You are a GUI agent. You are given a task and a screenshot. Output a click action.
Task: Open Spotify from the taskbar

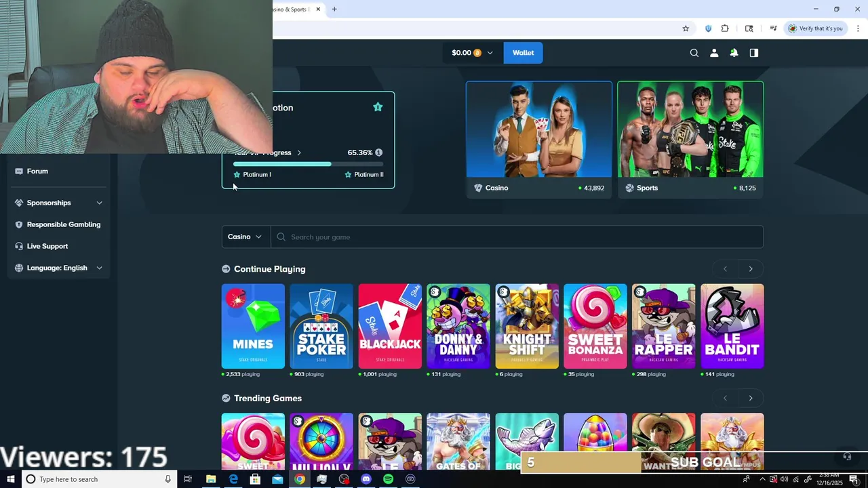(388, 479)
